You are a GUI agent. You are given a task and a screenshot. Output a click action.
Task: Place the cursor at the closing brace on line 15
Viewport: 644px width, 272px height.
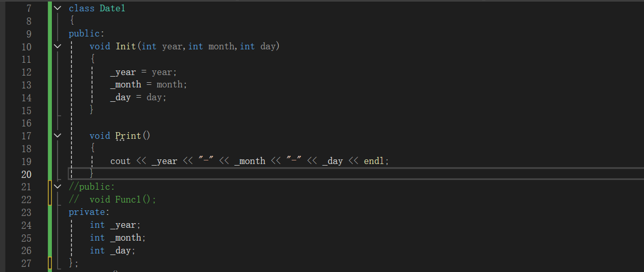[92, 110]
